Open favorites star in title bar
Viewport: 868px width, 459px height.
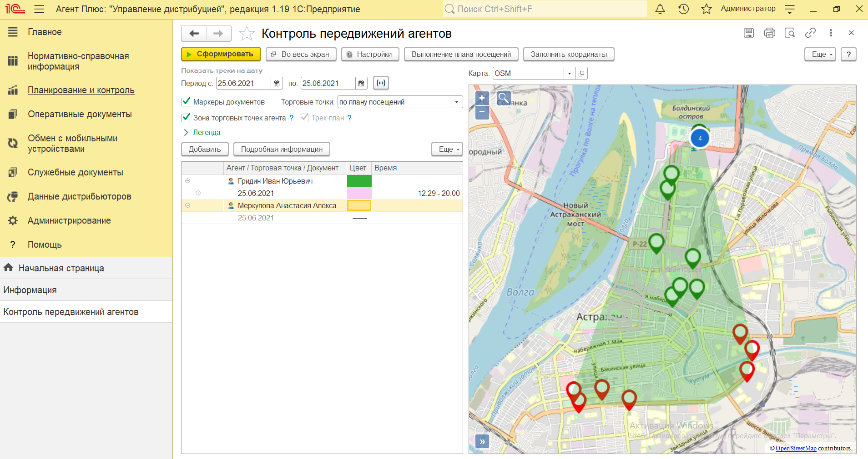tap(706, 9)
